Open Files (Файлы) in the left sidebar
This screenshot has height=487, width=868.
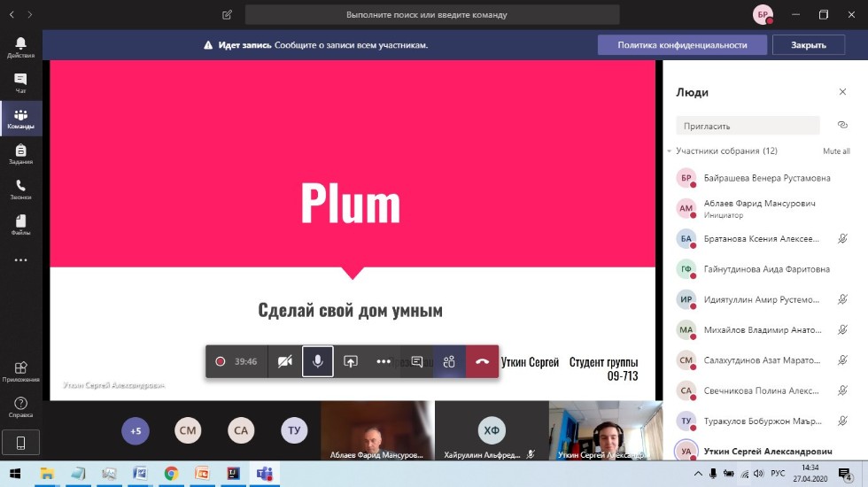20,224
